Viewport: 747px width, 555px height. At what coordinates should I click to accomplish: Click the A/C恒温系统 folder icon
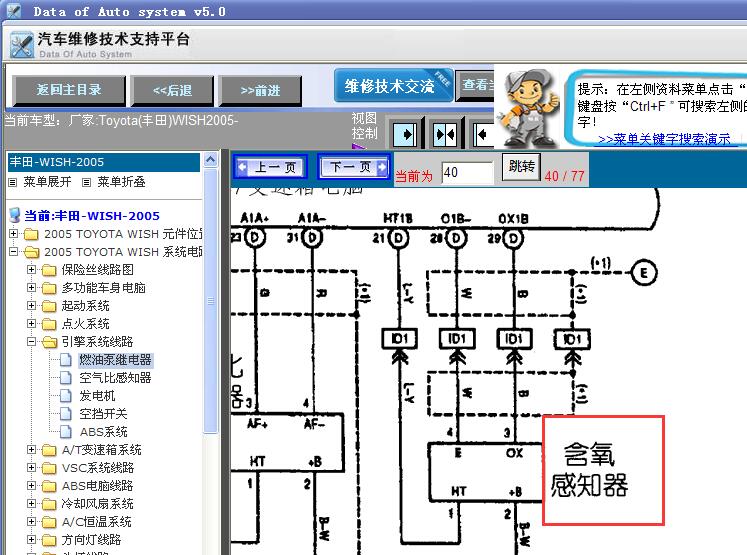tap(49, 522)
